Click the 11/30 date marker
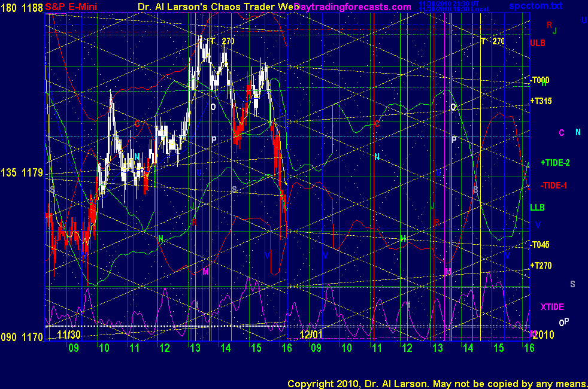Image resolution: width=588 pixels, height=389 pixels. [x=69, y=334]
